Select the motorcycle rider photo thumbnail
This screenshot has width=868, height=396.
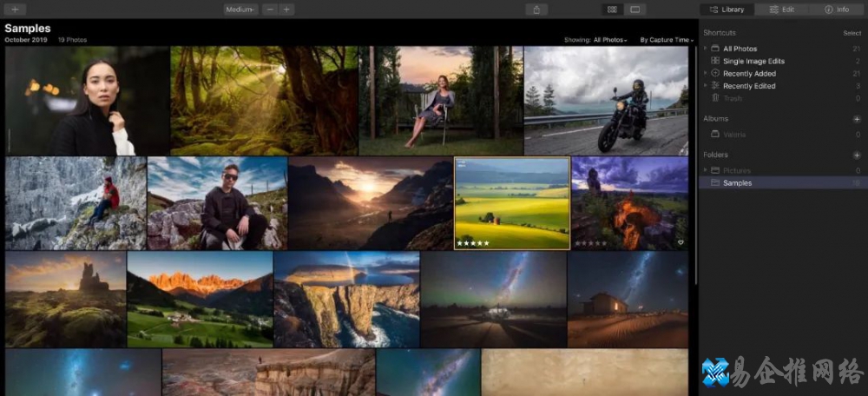point(606,100)
